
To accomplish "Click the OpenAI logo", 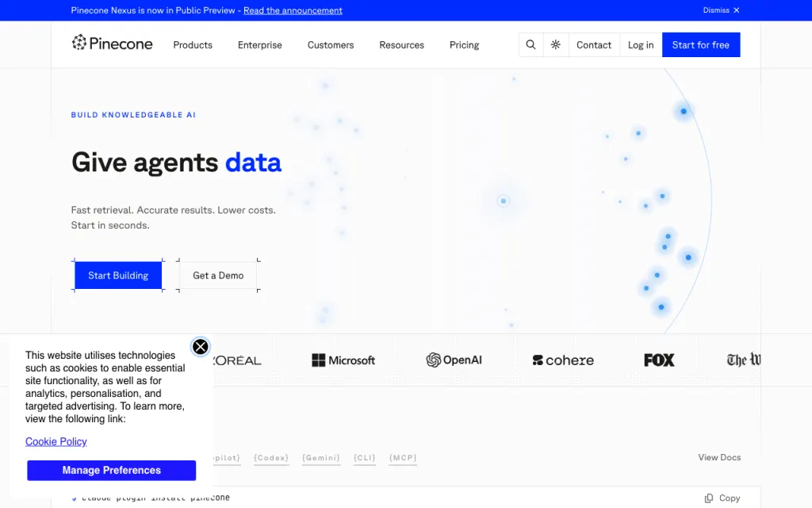I will (454, 360).
